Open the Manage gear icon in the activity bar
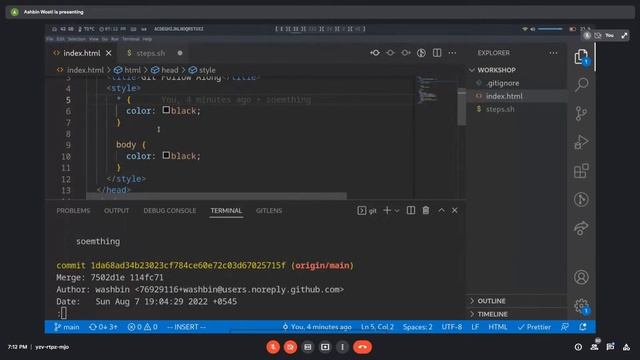 pos(581,306)
